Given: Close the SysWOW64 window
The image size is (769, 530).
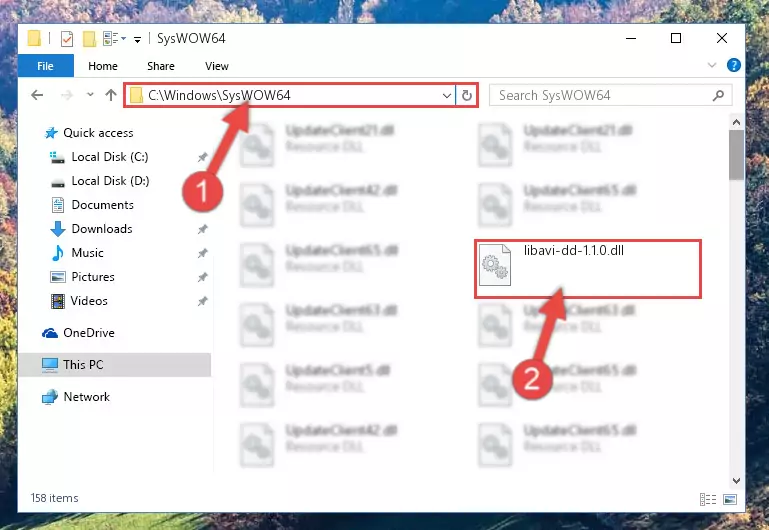Looking at the screenshot, I should tap(721, 38).
